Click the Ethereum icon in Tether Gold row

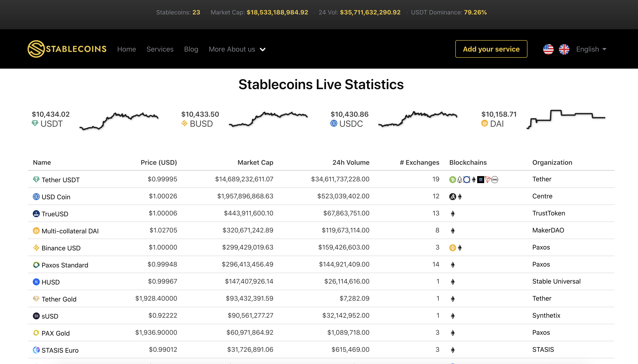pos(452,299)
